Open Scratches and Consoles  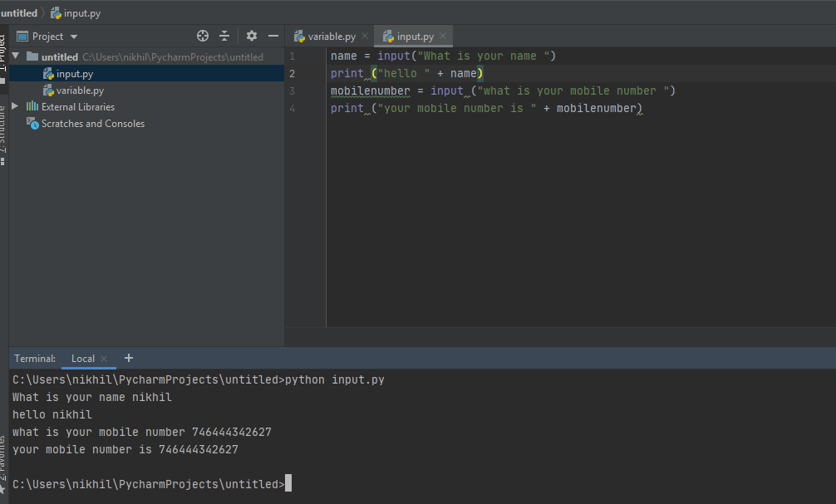[93, 124]
